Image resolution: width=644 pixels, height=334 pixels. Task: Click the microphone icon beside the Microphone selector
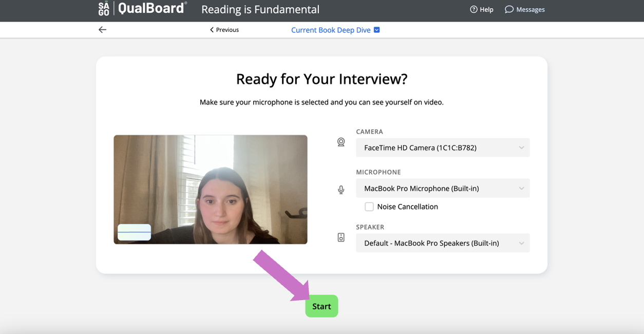pos(340,190)
